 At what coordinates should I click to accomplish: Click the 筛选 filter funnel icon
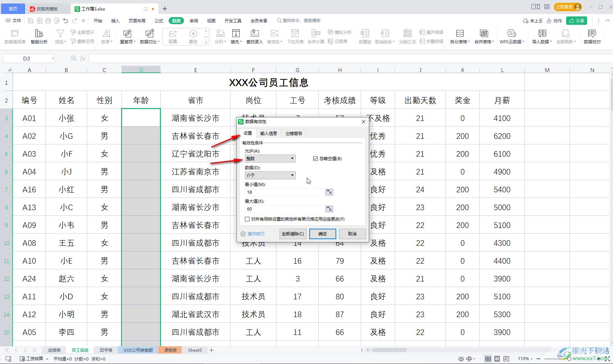[60, 34]
